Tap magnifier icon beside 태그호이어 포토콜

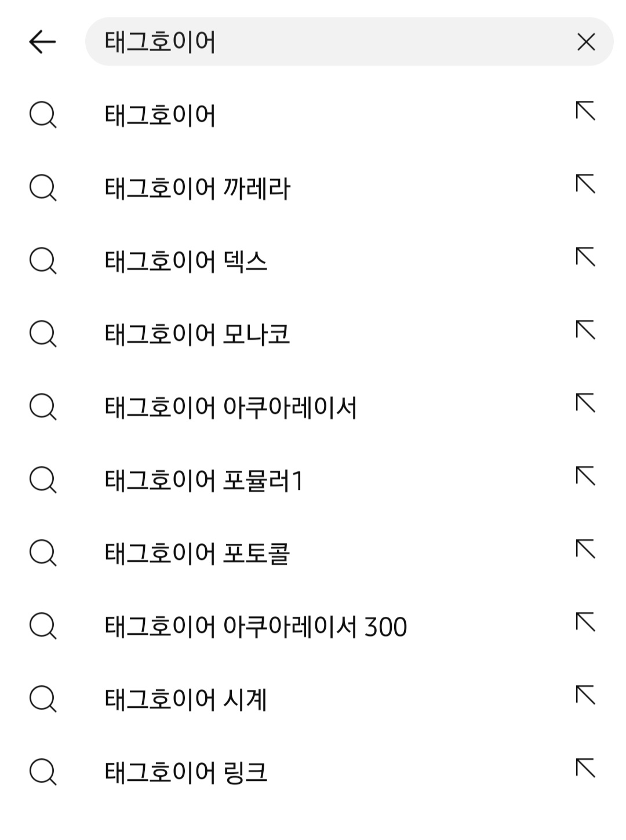(43, 553)
